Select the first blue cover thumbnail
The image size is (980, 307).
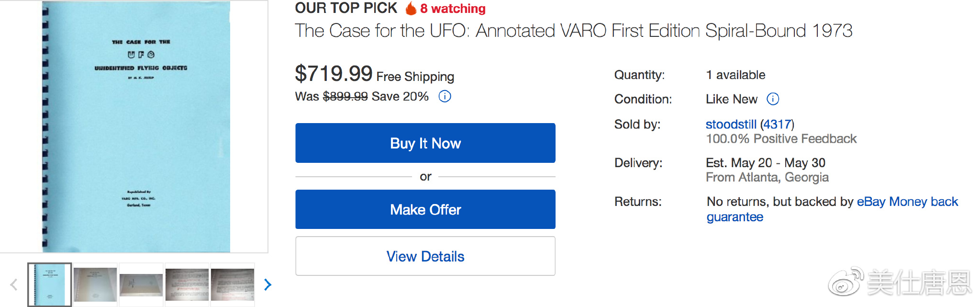50,284
